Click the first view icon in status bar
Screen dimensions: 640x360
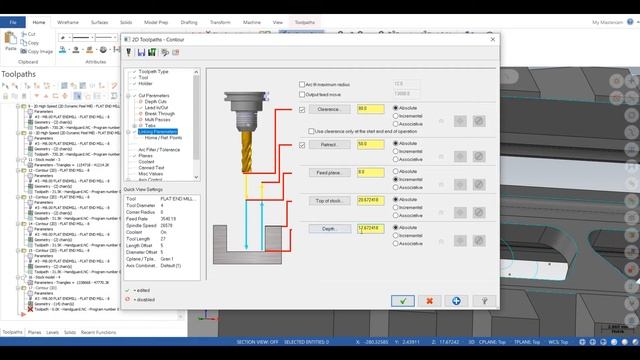pyautogui.click(x=582, y=342)
